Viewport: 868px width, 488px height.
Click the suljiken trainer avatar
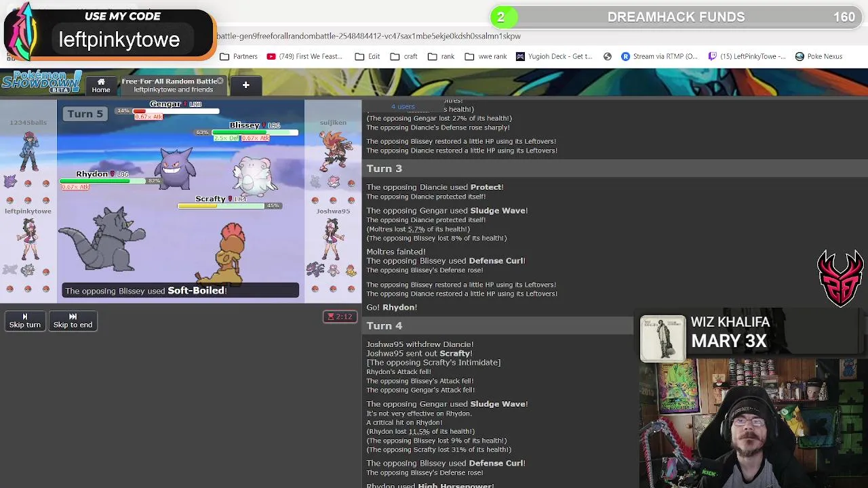(x=335, y=150)
